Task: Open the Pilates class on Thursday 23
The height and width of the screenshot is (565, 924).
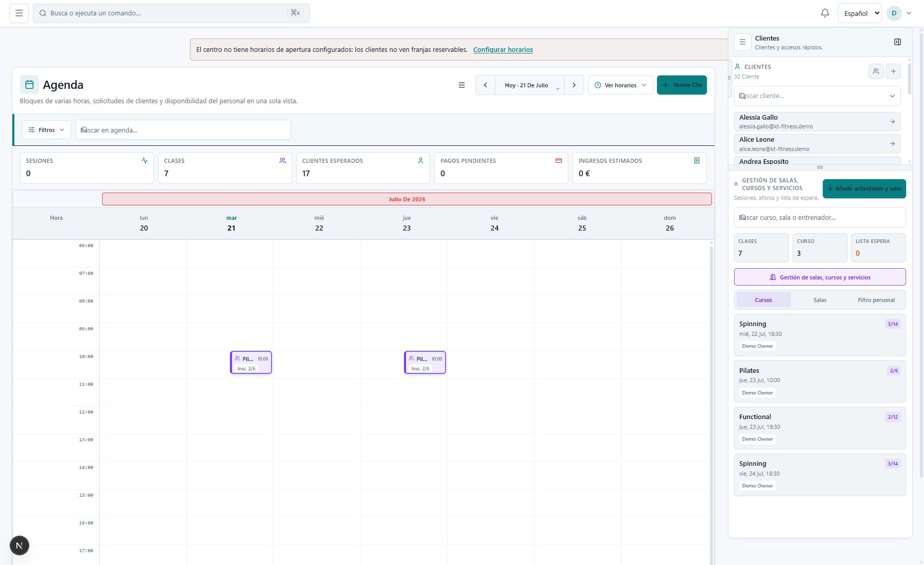Action: pyautogui.click(x=425, y=363)
